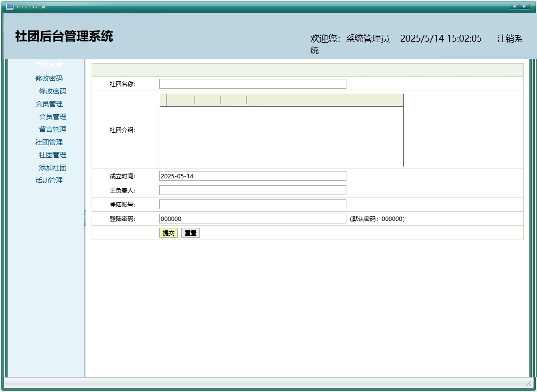Open the 会员管理 navigation section
Image resolution: width=537 pixels, height=392 pixels.
49,103
